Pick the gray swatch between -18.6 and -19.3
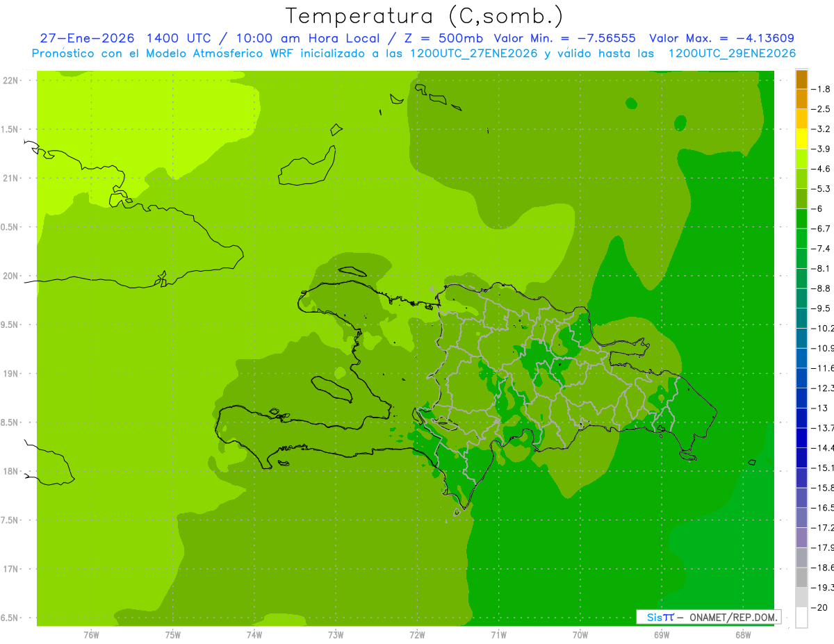The height and width of the screenshot is (644, 834). click(x=801, y=577)
